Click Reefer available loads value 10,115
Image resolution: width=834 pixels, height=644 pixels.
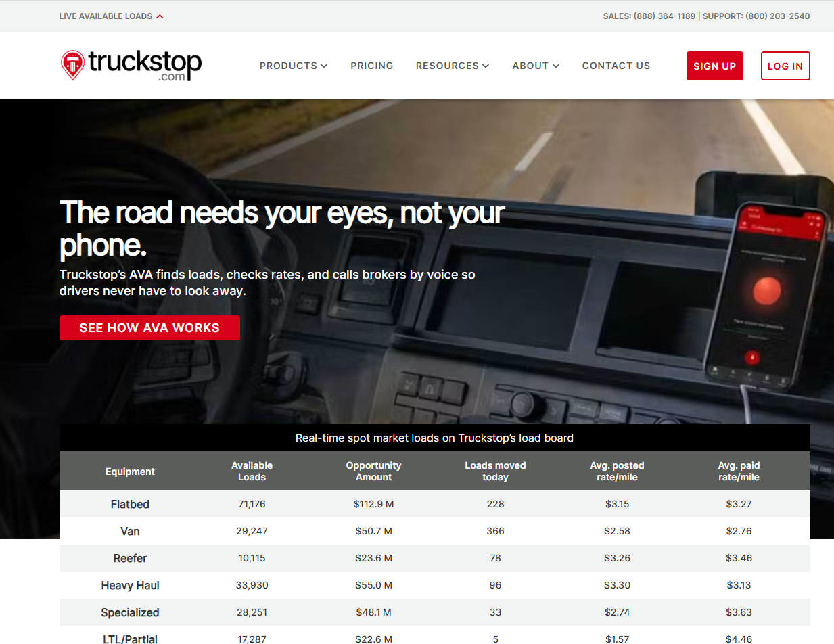(252, 558)
